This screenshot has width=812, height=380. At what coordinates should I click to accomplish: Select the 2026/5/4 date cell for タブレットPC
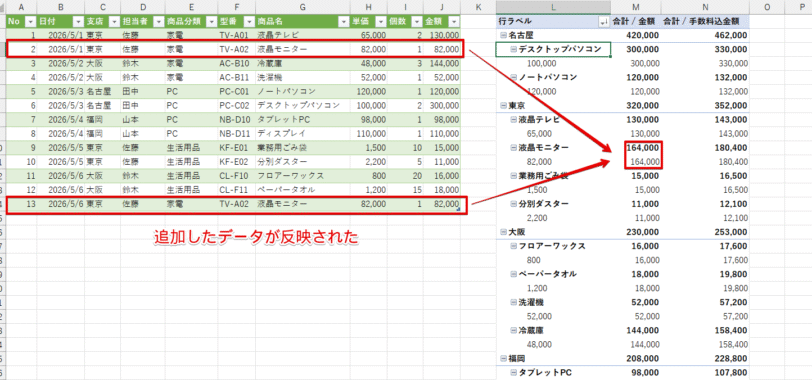[x=61, y=120]
